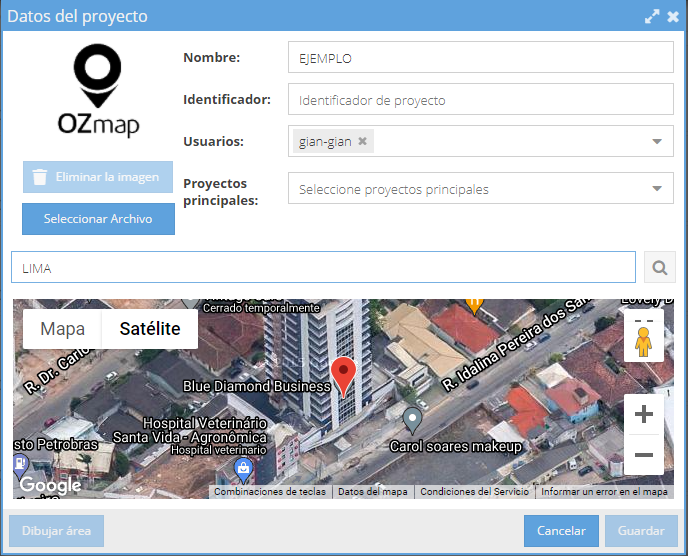Zoom out the map with the minus icon

644,455
